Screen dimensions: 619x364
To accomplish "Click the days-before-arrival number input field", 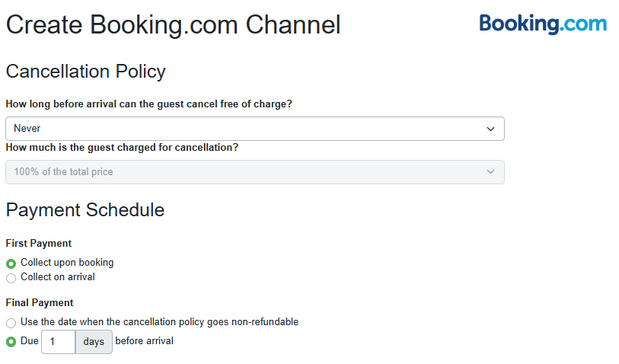I will point(59,342).
